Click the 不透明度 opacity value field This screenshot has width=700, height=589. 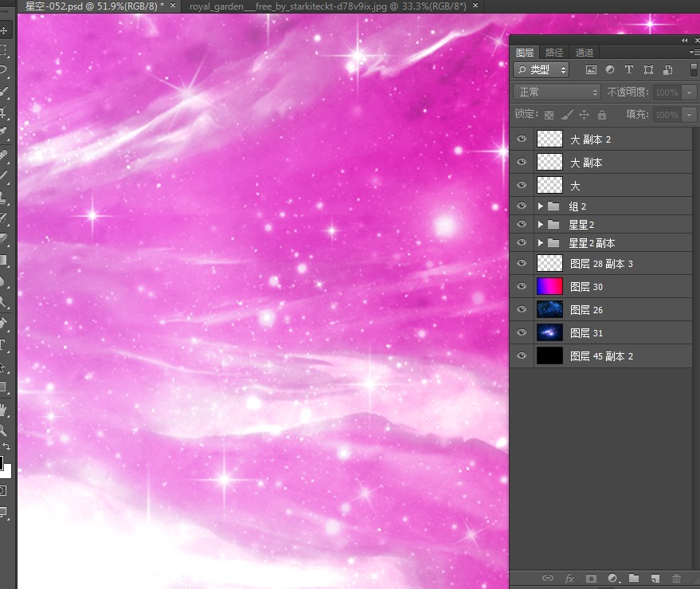pos(667,92)
